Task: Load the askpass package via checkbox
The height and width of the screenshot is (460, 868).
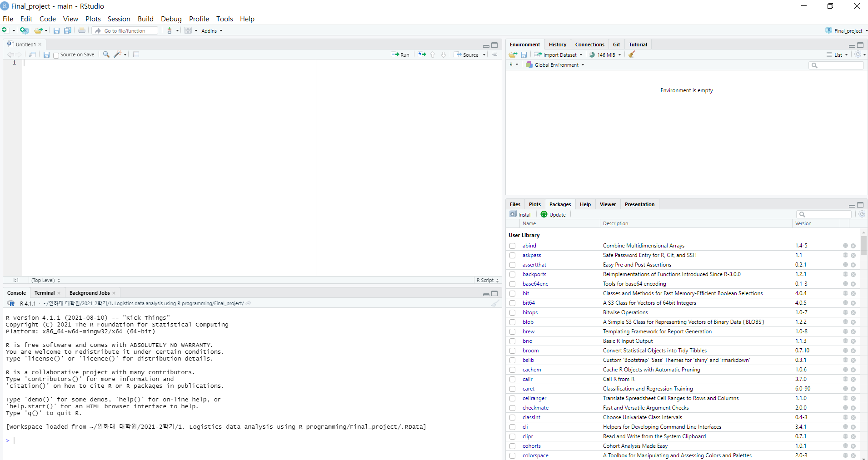Action: click(x=513, y=255)
